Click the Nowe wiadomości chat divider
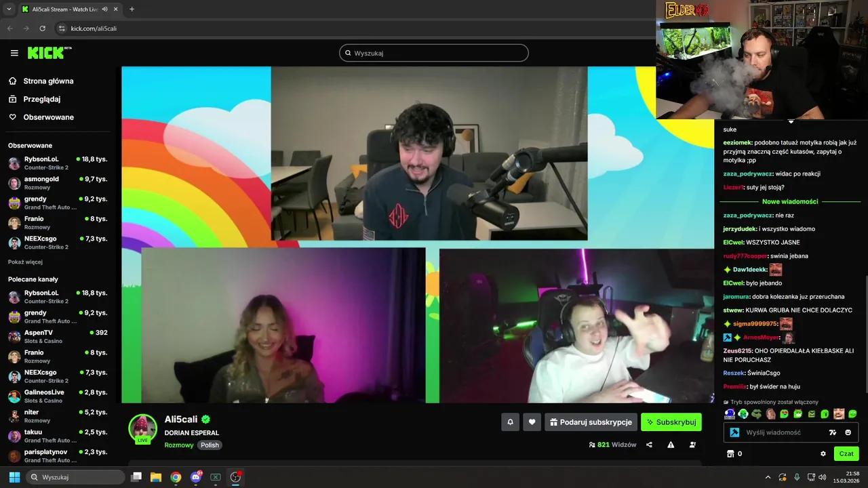The width and height of the screenshot is (868, 488). pos(790,201)
